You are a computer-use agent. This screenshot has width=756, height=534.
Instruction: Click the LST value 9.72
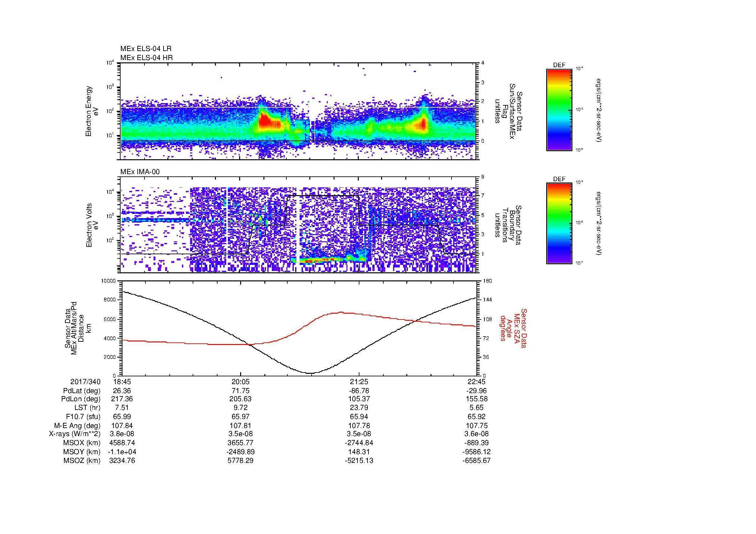pyautogui.click(x=241, y=408)
